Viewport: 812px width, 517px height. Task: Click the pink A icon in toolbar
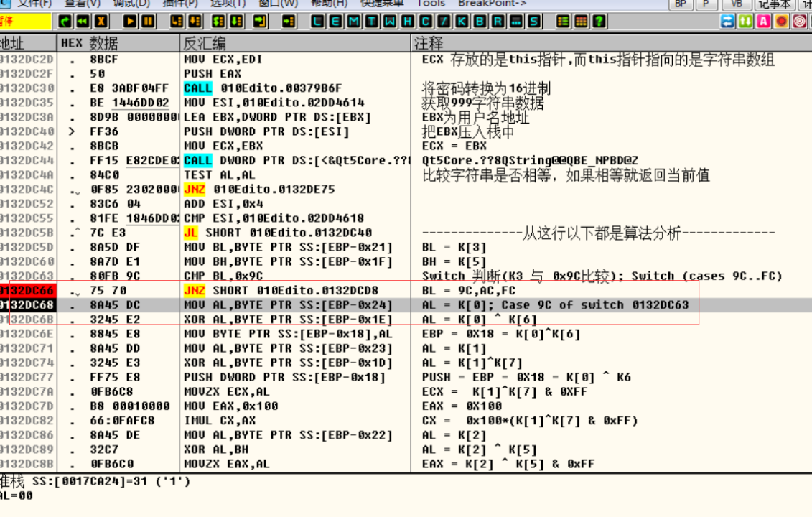[763, 22]
